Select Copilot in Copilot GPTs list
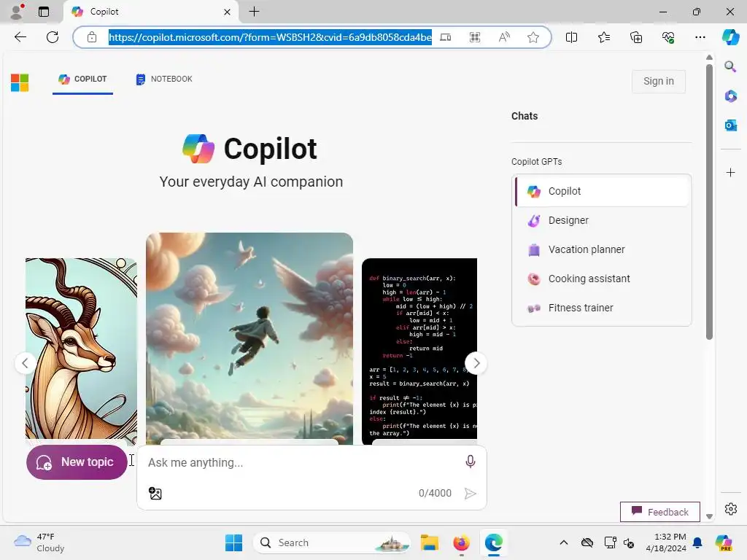 (603, 191)
